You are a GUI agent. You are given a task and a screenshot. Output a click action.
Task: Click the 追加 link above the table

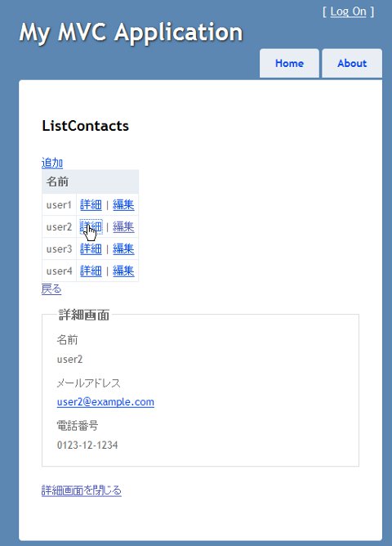coord(52,163)
